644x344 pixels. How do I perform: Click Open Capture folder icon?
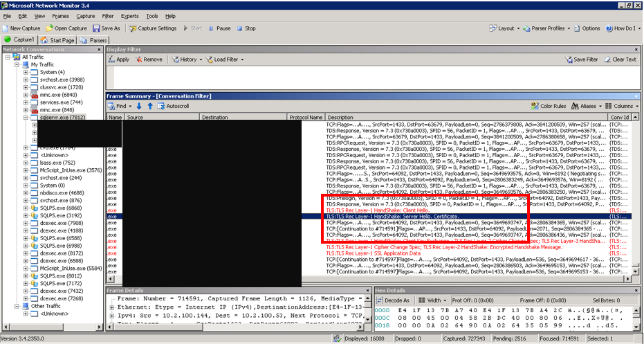tap(49, 28)
